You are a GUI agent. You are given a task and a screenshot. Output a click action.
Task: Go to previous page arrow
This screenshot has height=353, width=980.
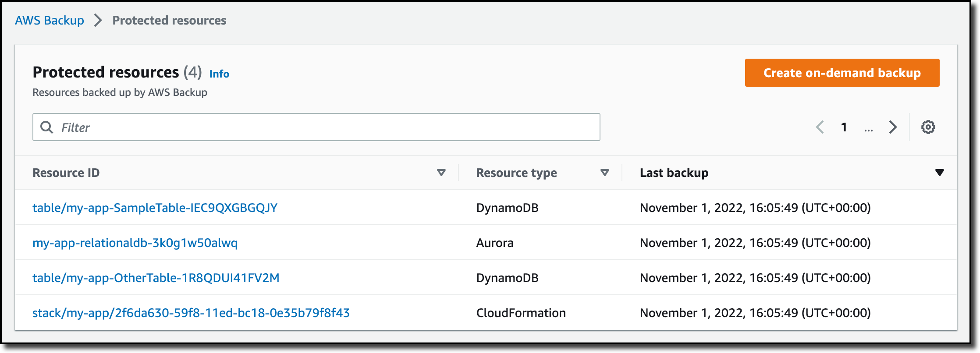[820, 127]
